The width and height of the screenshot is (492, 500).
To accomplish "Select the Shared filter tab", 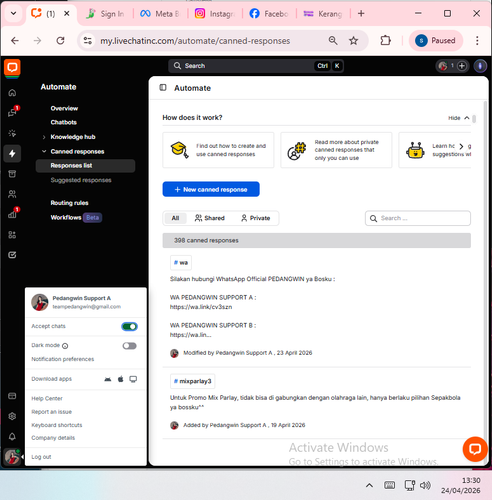I will pos(210,218).
